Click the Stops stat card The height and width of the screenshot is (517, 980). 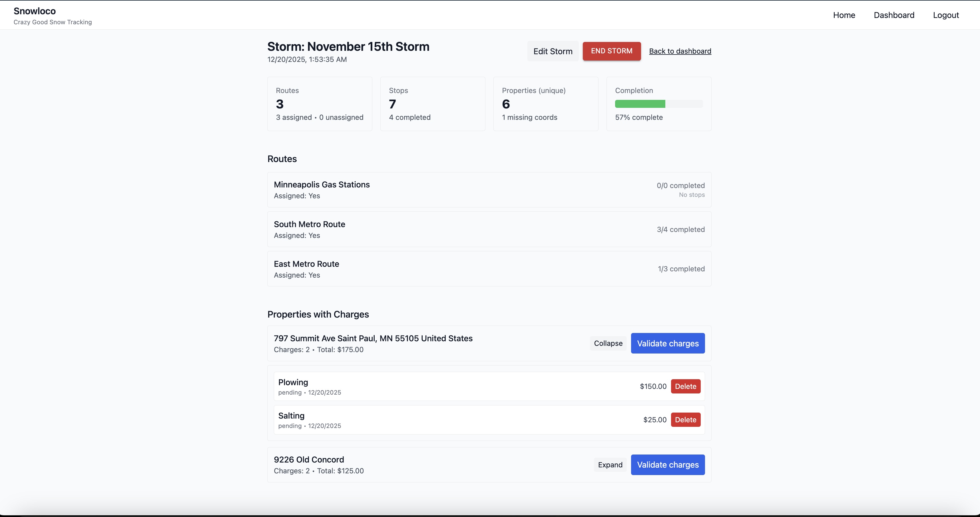pyautogui.click(x=433, y=103)
